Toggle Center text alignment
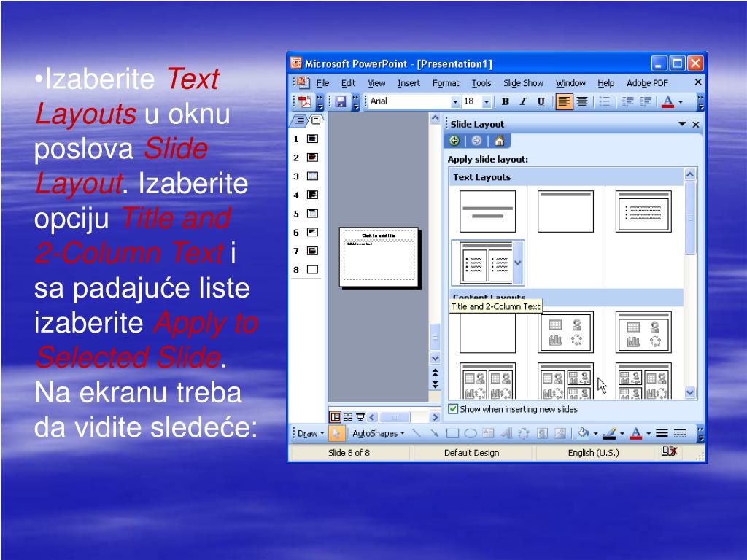Screen dimensions: 747x560 (581, 101)
